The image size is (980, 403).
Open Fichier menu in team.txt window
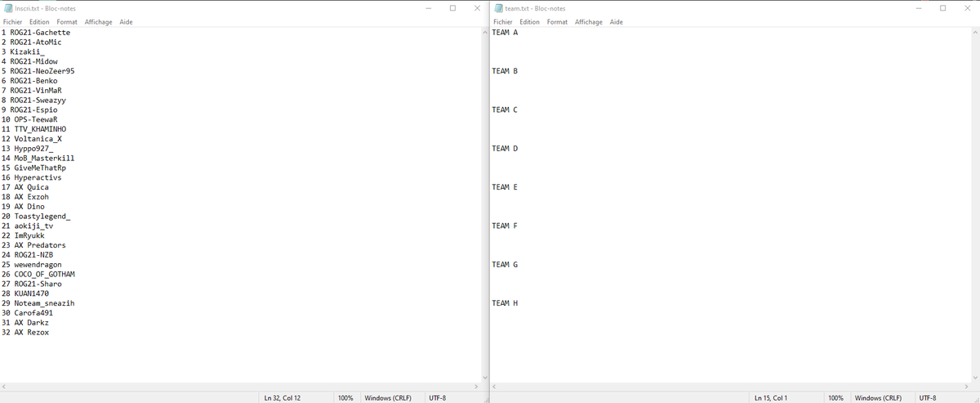coord(503,22)
